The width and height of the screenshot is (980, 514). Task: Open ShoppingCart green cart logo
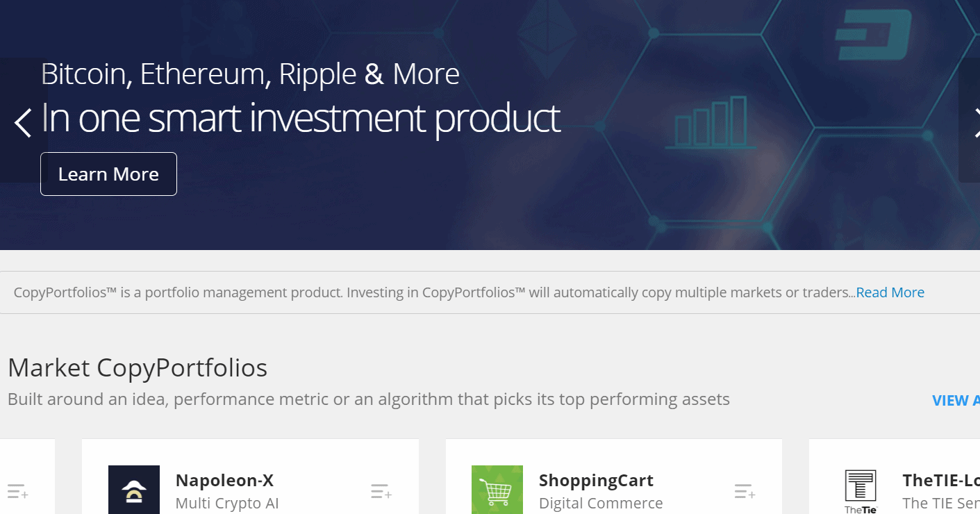(497, 490)
